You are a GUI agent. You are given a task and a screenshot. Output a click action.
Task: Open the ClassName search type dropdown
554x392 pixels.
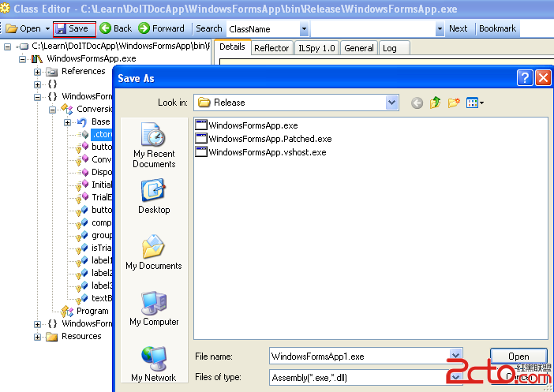304,29
